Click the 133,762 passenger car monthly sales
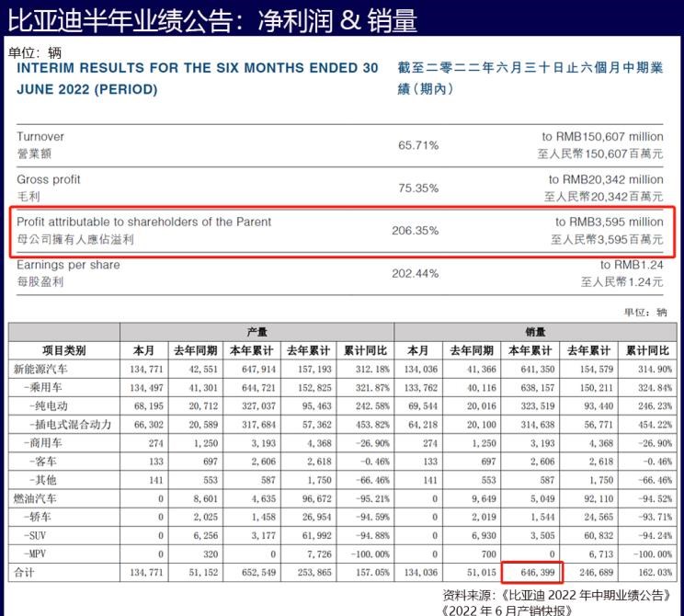684x616 pixels. [420, 387]
